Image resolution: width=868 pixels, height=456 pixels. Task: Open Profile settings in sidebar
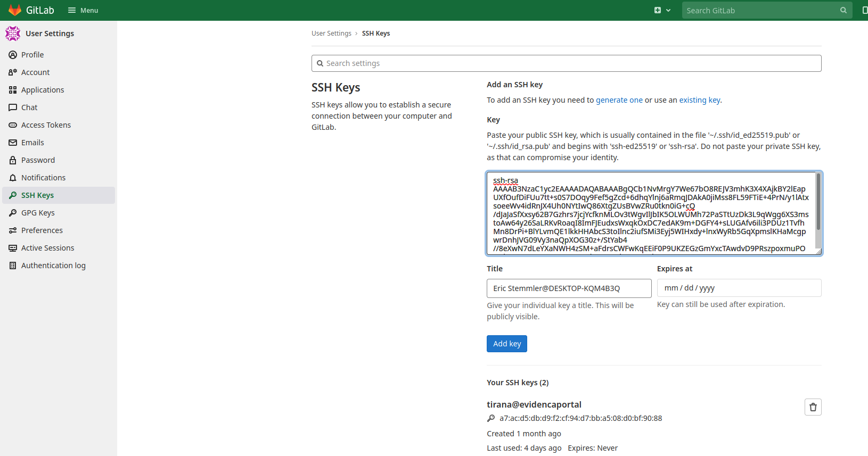pyautogui.click(x=59, y=55)
